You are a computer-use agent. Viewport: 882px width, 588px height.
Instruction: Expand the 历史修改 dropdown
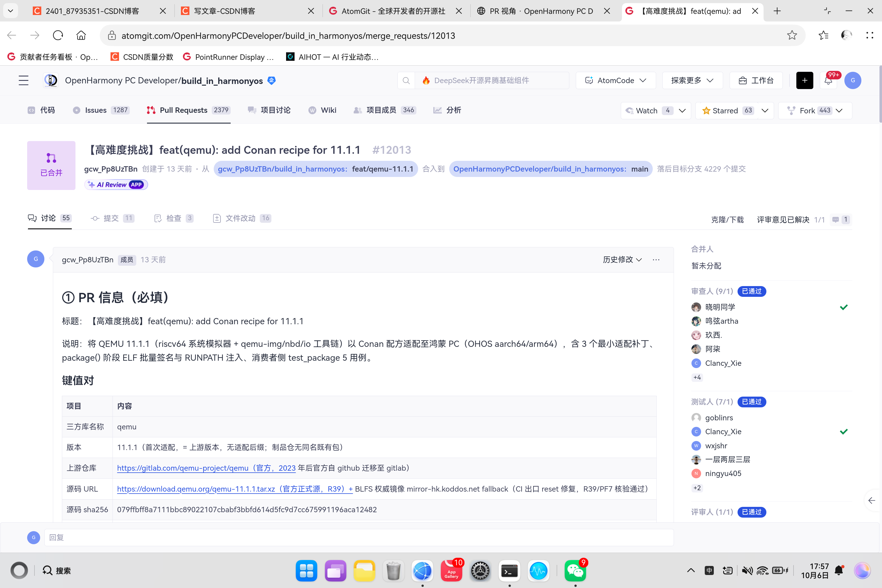tap(622, 260)
